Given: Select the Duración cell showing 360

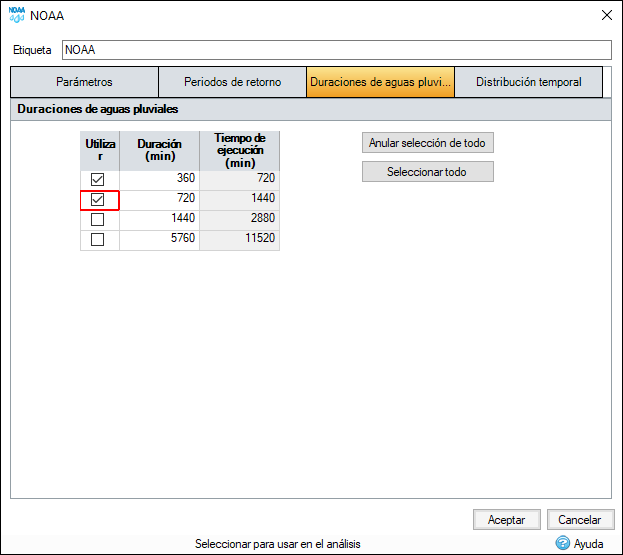Looking at the screenshot, I should click(159, 180).
